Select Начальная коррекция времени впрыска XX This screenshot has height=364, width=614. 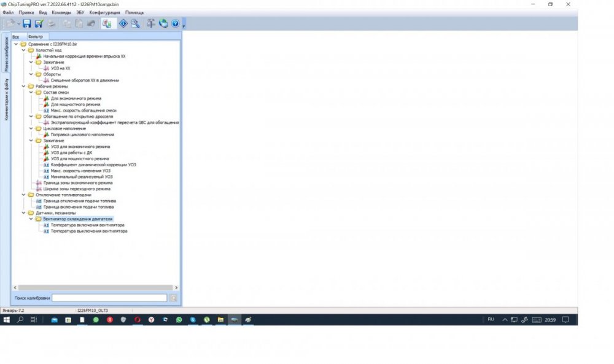click(x=84, y=56)
